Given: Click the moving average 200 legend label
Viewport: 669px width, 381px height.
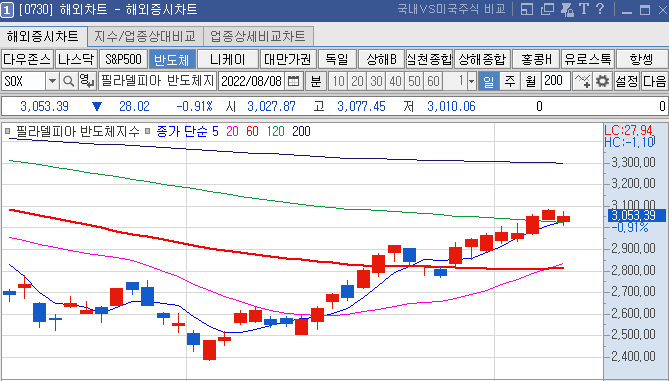Looking at the screenshot, I should click(301, 131).
